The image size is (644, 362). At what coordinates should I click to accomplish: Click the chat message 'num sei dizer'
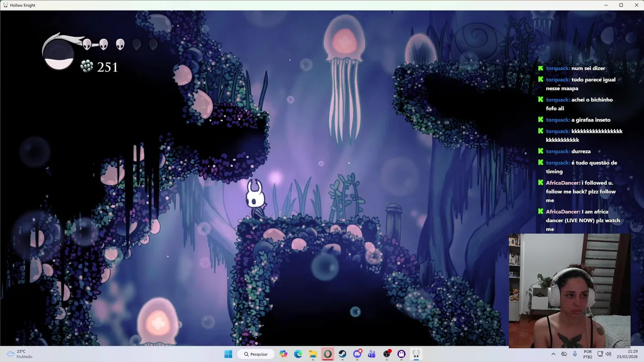588,68
